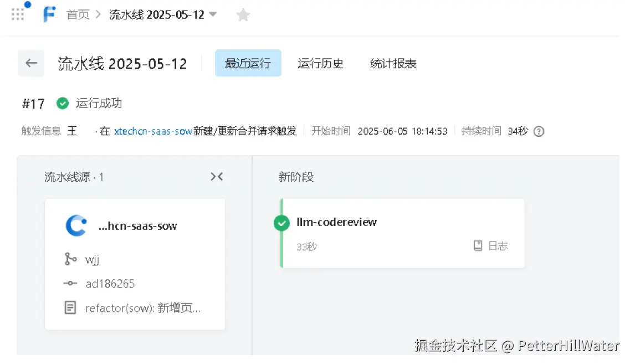Screen dimensions: 630x364
Task: Open the xtechcn-saas-sow repository link
Action: (153, 131)
